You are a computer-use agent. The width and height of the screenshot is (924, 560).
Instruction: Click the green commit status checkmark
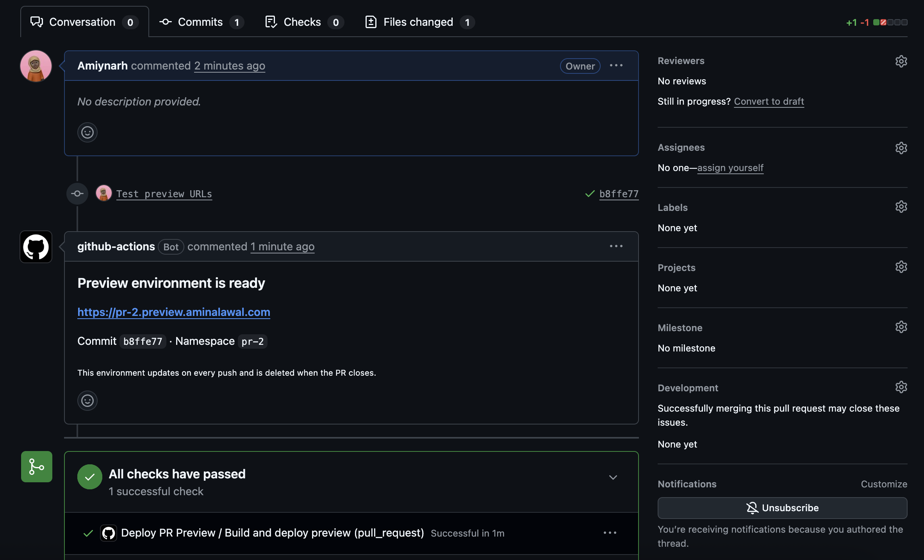click(590, 194)
